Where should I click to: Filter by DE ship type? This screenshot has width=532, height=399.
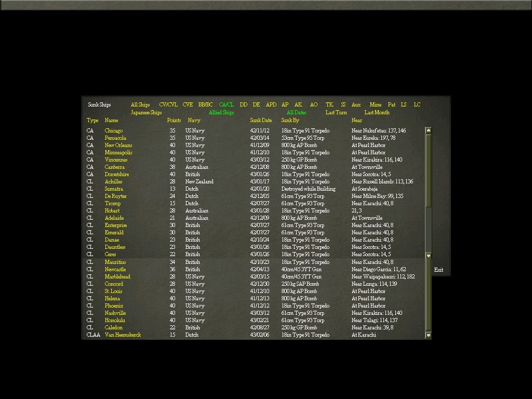pos(257,104)
